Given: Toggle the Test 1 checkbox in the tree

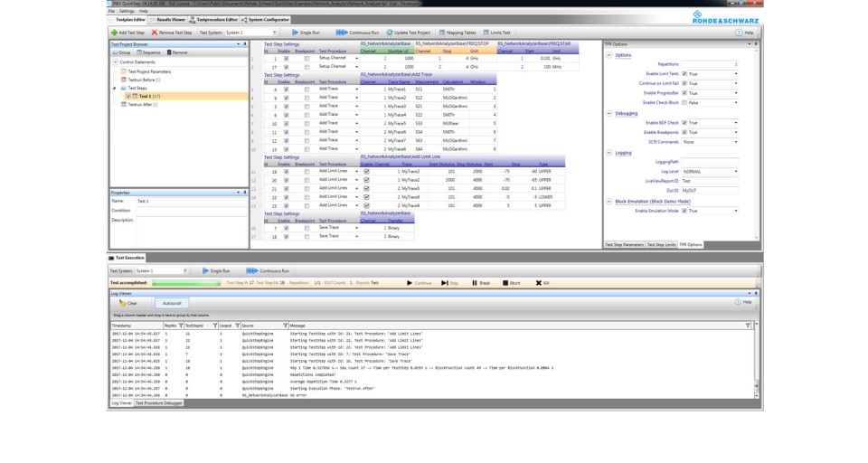Looking at the screenshot, I should click(128, 97).
